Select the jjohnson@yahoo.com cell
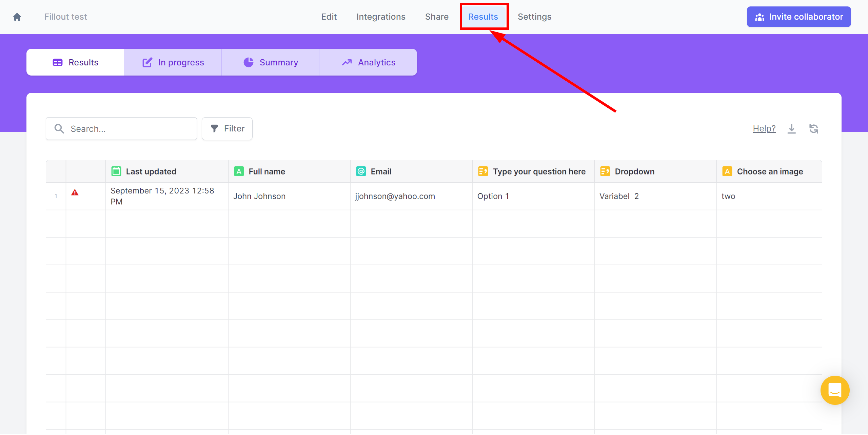The height and width of the screenshot is (435, 868). pyautogui.click(x=411, y=196)
